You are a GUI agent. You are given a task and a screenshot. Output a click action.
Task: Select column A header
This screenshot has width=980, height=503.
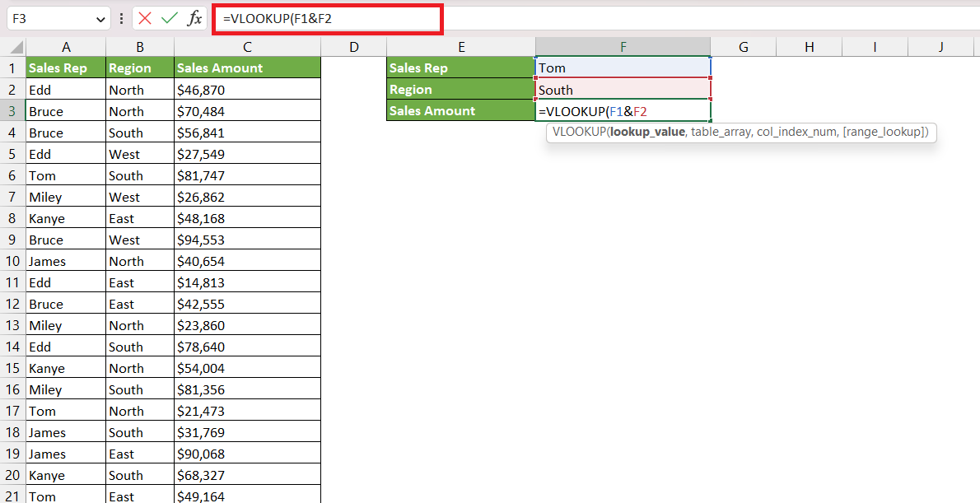pos(66,47)
